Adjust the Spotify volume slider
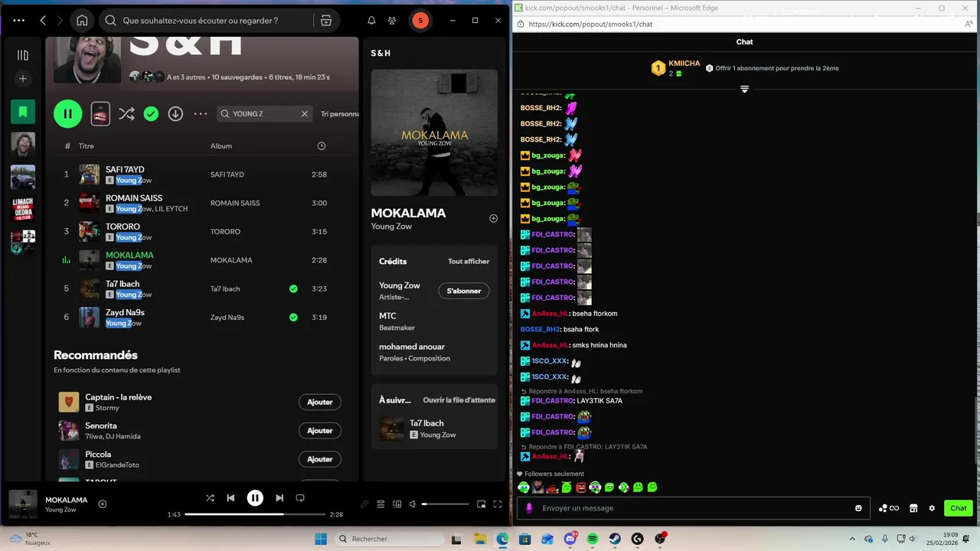The image size is (980, 551). [445, 504]
